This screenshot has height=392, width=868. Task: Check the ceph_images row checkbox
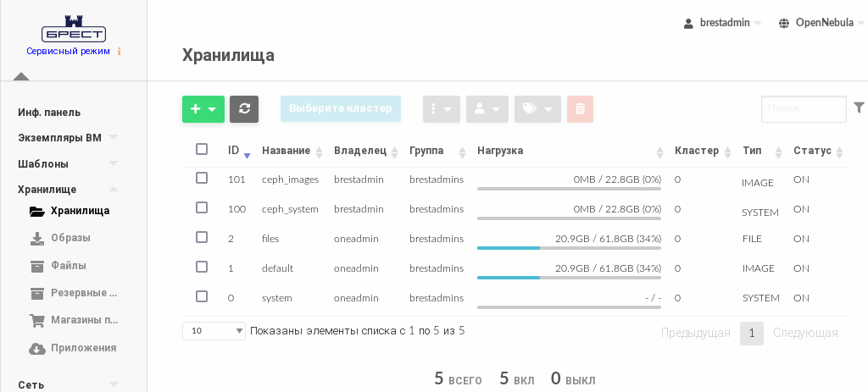click(202, 178)
